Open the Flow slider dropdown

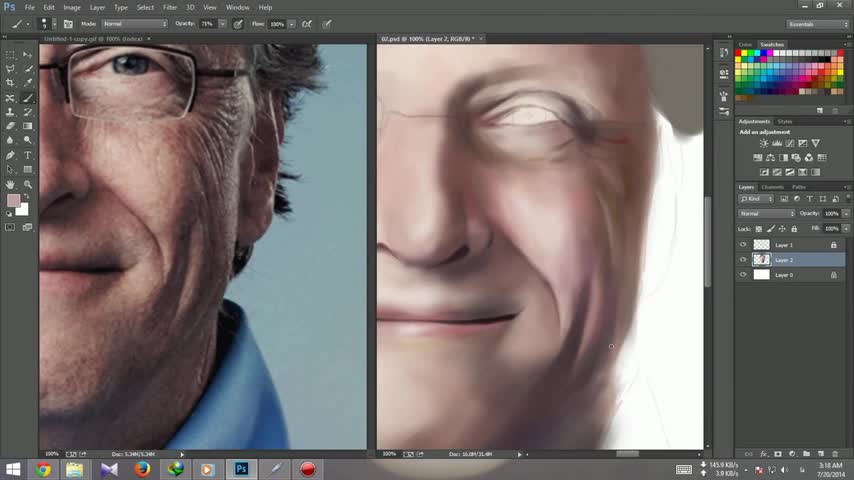click(x=292, y=24)
